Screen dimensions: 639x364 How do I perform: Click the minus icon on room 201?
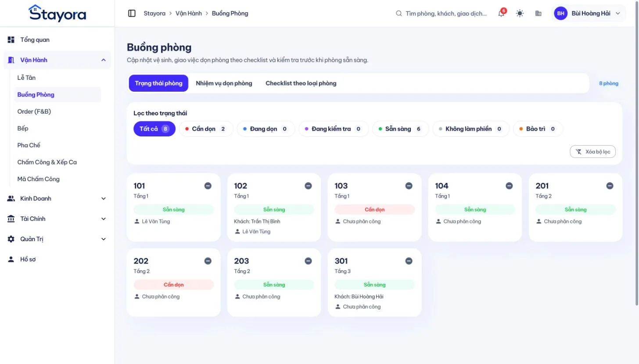[x=610, y=186]
